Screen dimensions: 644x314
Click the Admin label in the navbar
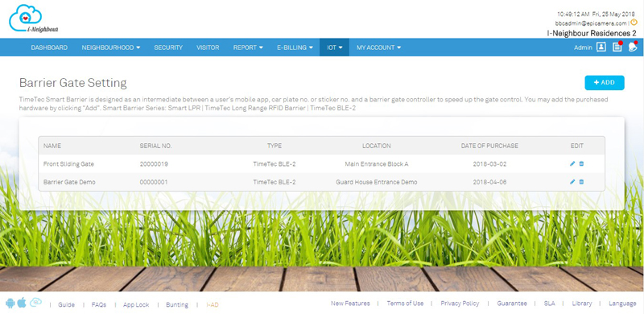click(x=583, y=48)
